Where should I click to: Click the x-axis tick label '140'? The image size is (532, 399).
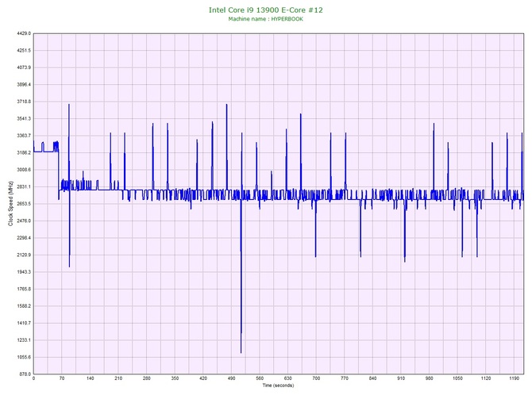[91, 378]
